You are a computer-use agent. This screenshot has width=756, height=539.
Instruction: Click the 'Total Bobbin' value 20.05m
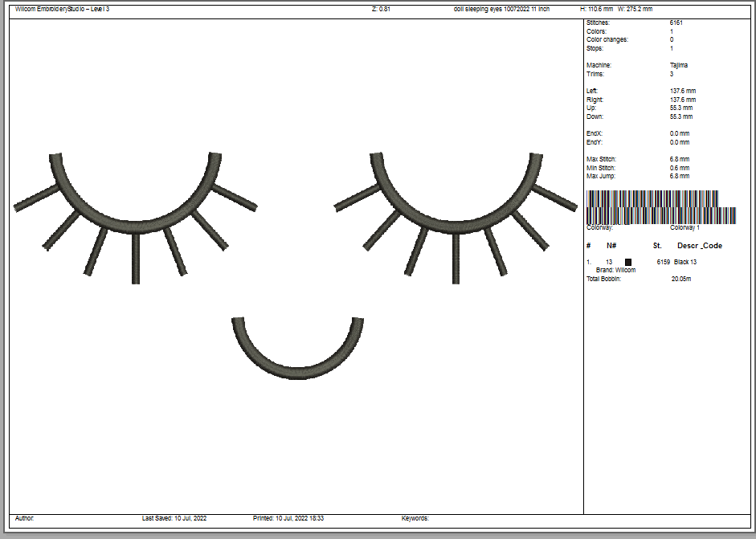click(681, 279)
